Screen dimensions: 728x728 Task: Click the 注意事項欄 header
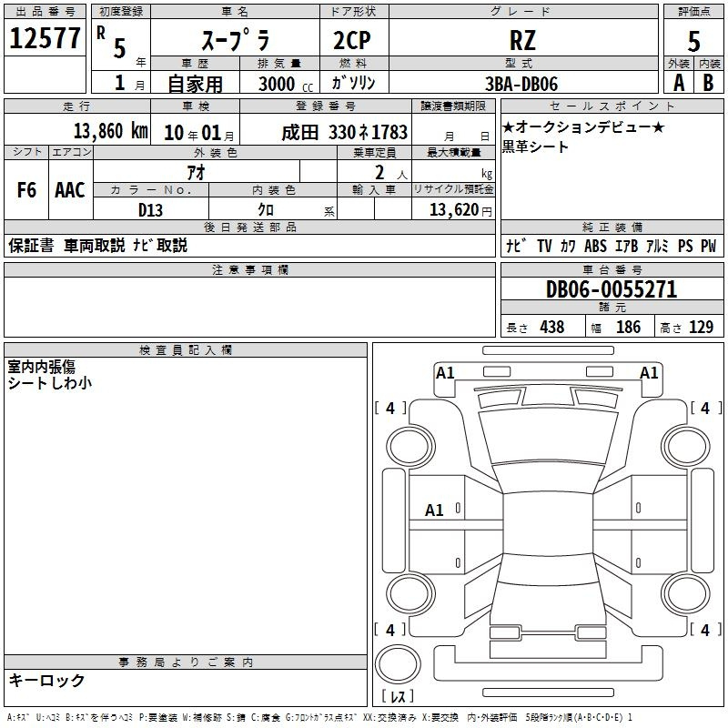click(x=249, y=269)
